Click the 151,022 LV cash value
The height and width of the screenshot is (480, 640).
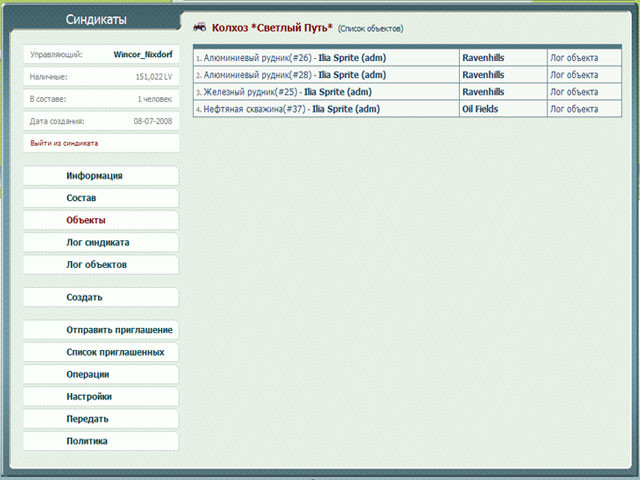coord(154,77)
